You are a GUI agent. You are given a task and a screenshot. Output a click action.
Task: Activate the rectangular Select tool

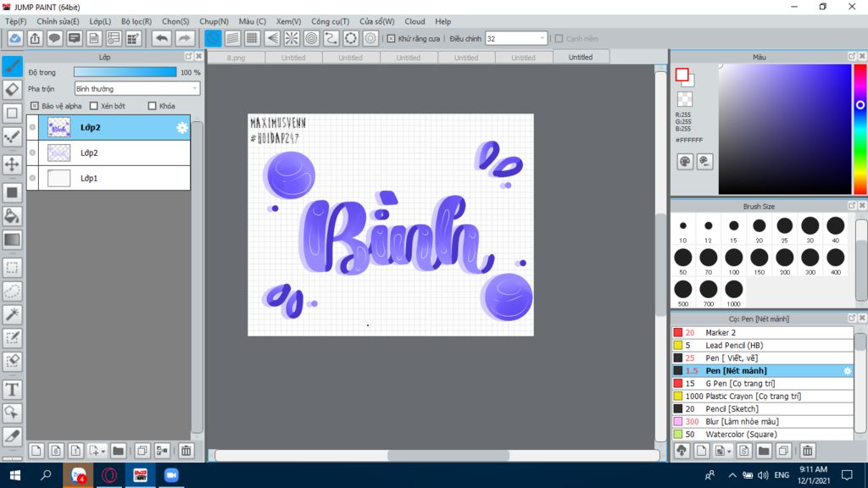click(x=12, y=268)
